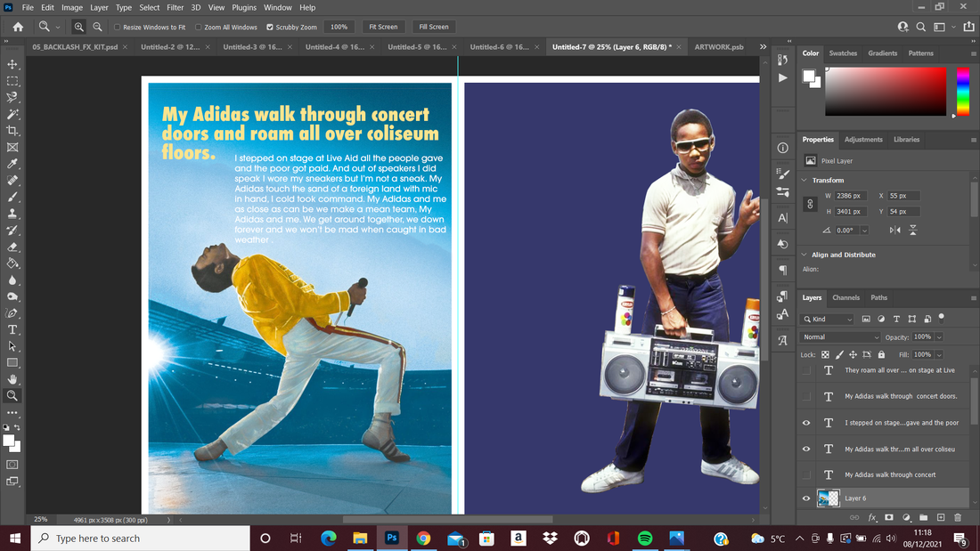Show 'My Adidas walk through concert' layer
This screenshot has height=551, width=980.
806,474
